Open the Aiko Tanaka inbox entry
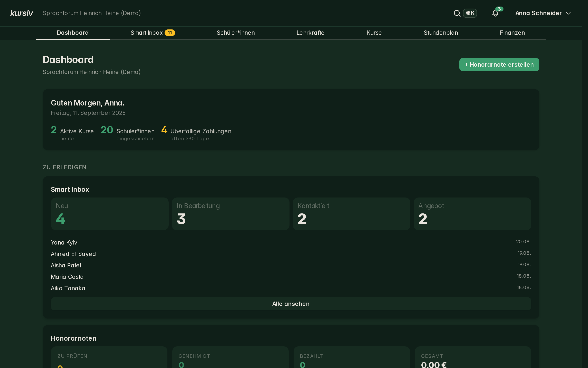588x368 pixels. pos(291,288)
